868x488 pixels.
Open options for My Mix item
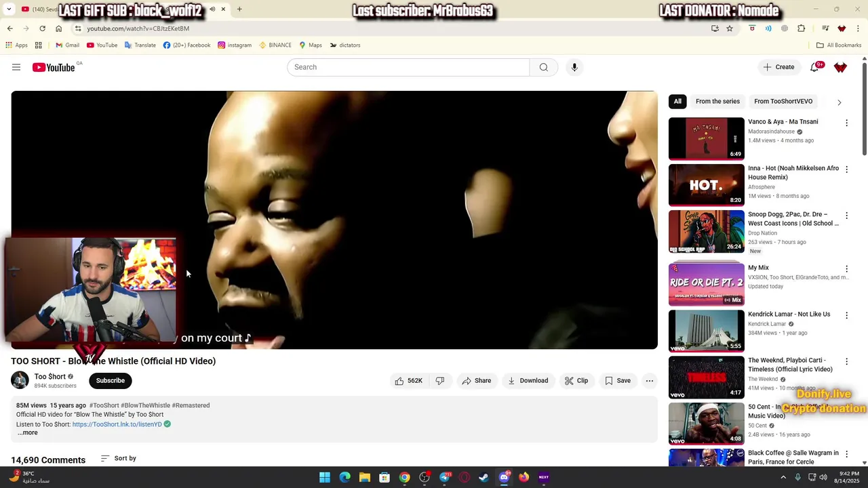pyautogui.click(x=846, y=269)
